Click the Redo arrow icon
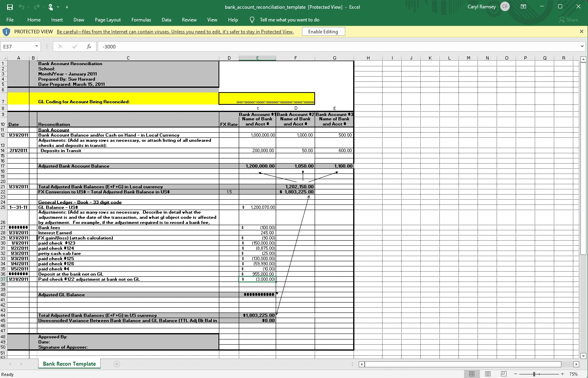 [36, 7]
